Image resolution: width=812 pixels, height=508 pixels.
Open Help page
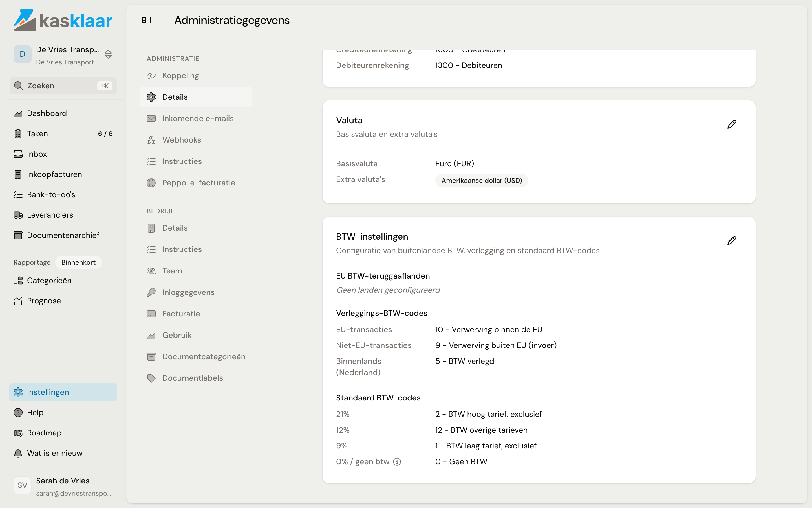click(x=63, y=413)
